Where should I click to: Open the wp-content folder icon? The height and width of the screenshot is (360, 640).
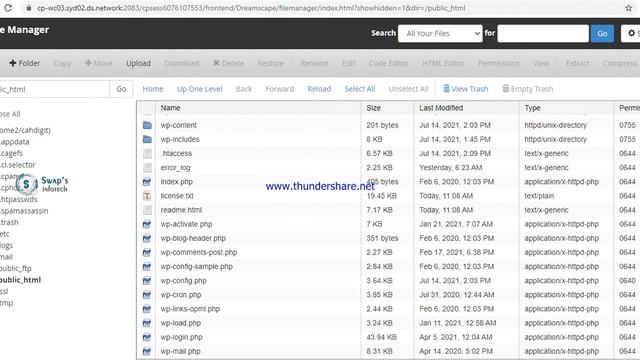(x=147, y=125)
